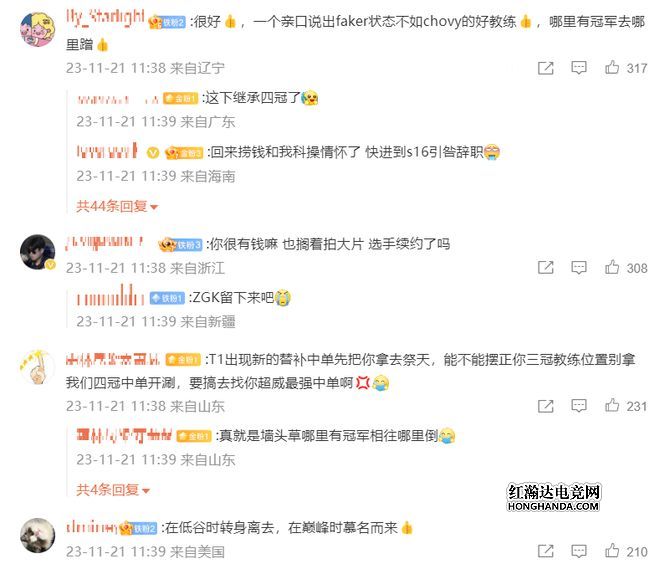Reply to the comment with 231 likes
This screenshot has height=564, width=660.
[x=579, y=406]
